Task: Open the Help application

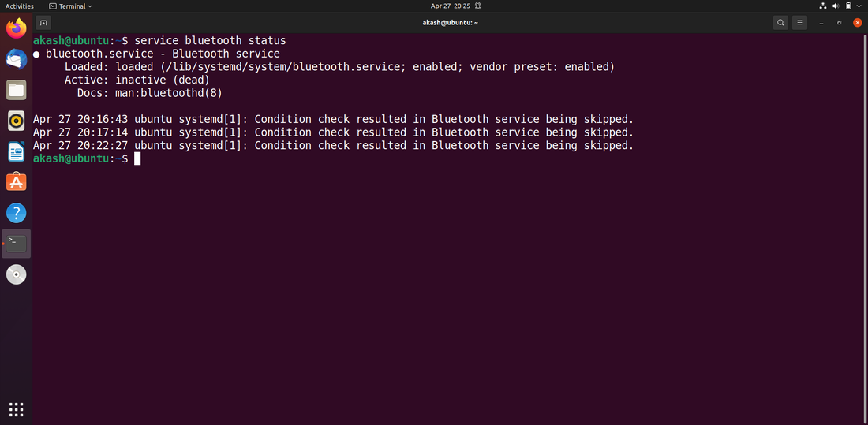Action: (x=17, y=213)
